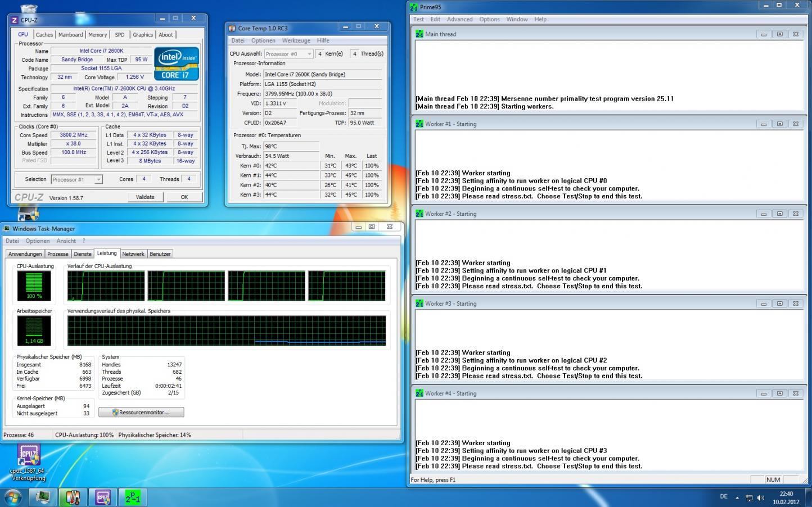812x507 pixels.
Task: Click the Intel Core i7 logo in CPU-Z
Action: click(x=177, y=64)
